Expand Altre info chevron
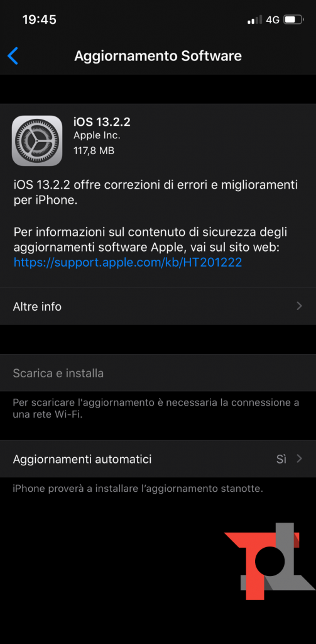Viewport: 316px width, 644px height. (x=299, y=306)
